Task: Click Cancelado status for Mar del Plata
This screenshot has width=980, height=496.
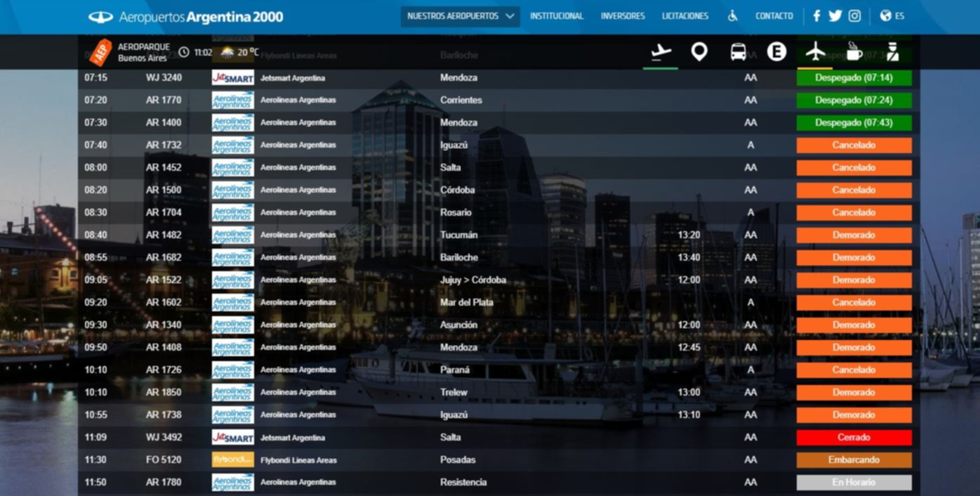Action: click(x=854, y=302)
